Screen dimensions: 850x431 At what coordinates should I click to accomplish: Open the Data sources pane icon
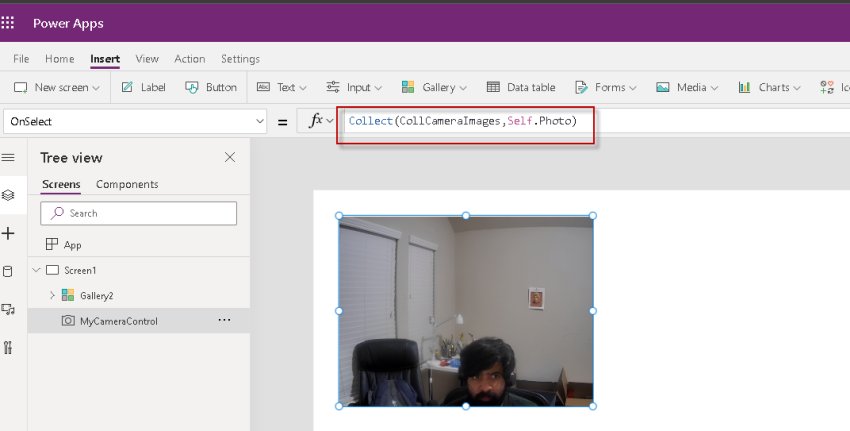click(8, 272)
